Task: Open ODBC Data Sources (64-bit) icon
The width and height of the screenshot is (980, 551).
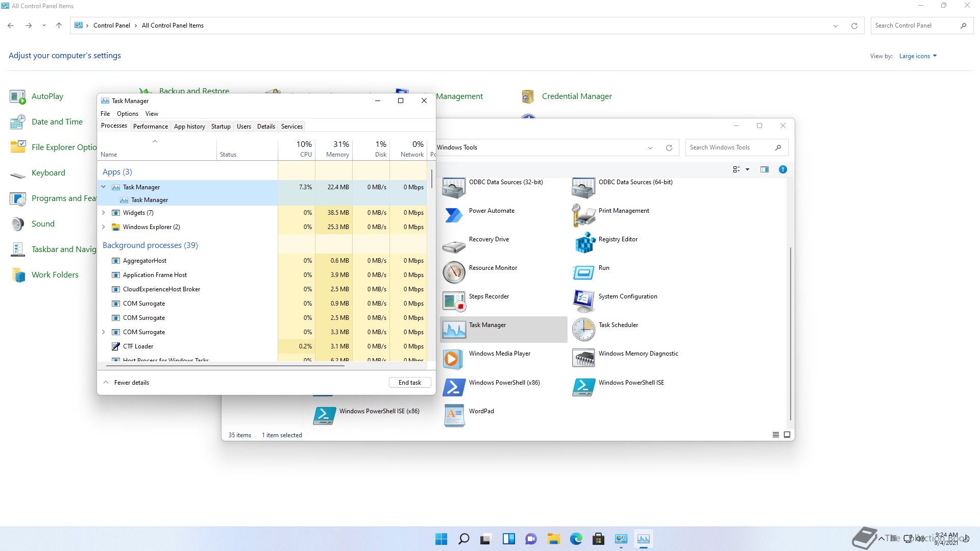Action: [583, 188]
